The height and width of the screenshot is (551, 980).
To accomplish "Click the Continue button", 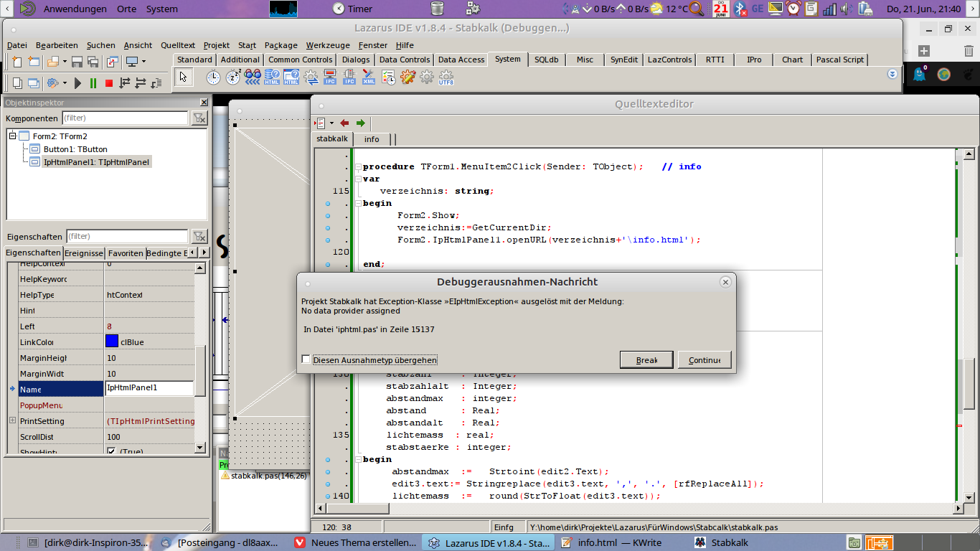I will coord(704,360).
